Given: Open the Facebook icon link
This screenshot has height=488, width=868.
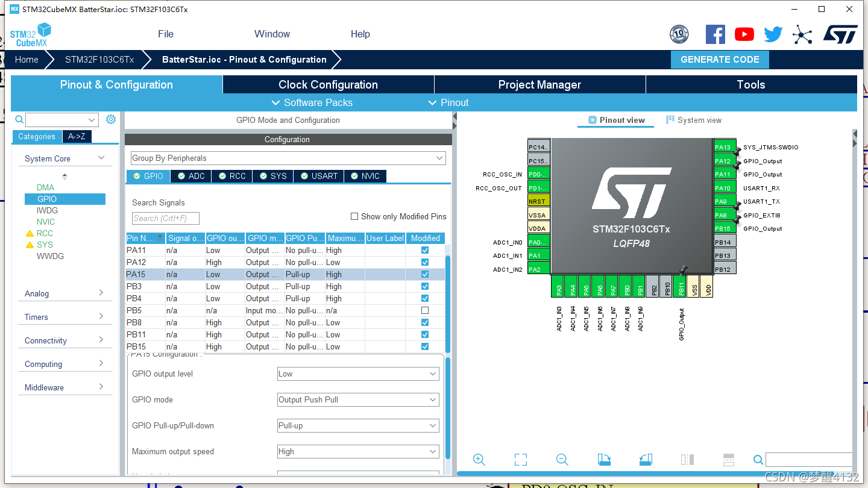Looking at the screenshot, I should (715, 34).
